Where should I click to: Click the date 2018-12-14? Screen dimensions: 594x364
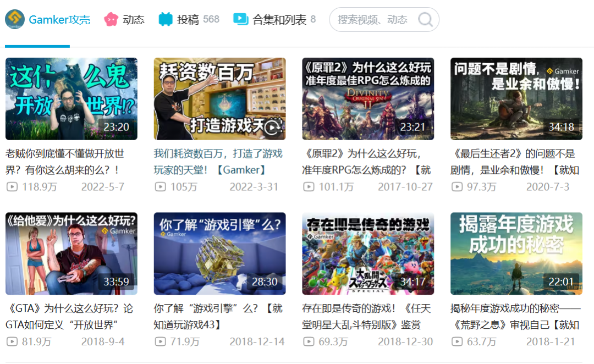[x=257, y=341]
